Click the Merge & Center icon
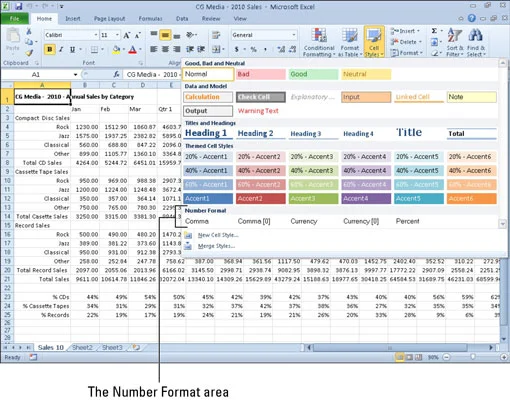 [x=216, y=50]
